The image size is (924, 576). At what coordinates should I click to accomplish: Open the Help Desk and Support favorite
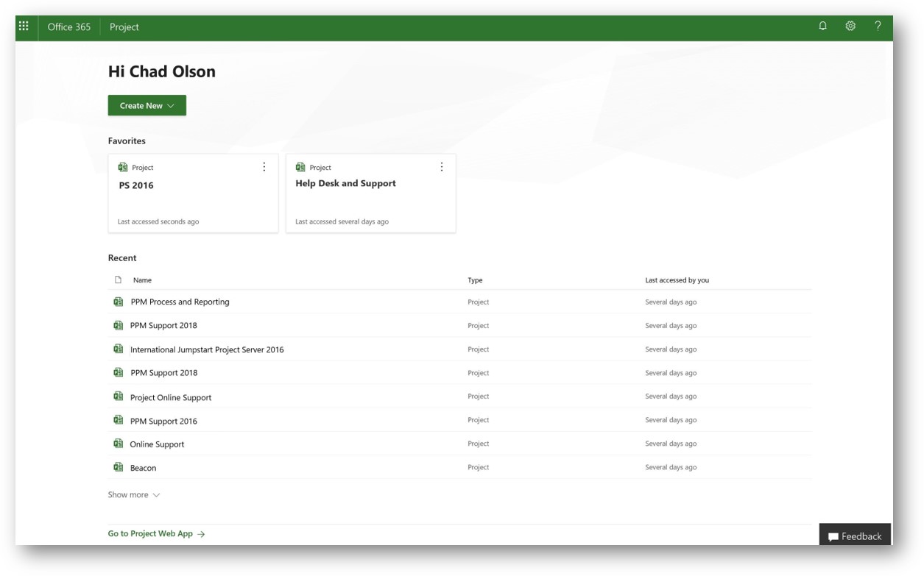(x=371, y=193)
